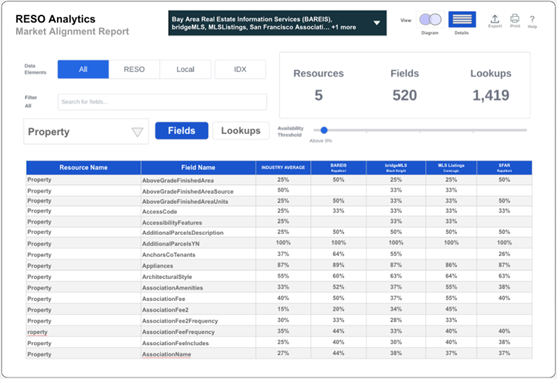Sort by the Resource Name column header
The height and width of the screenshot is (379, 557).
pyautogui.click(x=83, y=168)
